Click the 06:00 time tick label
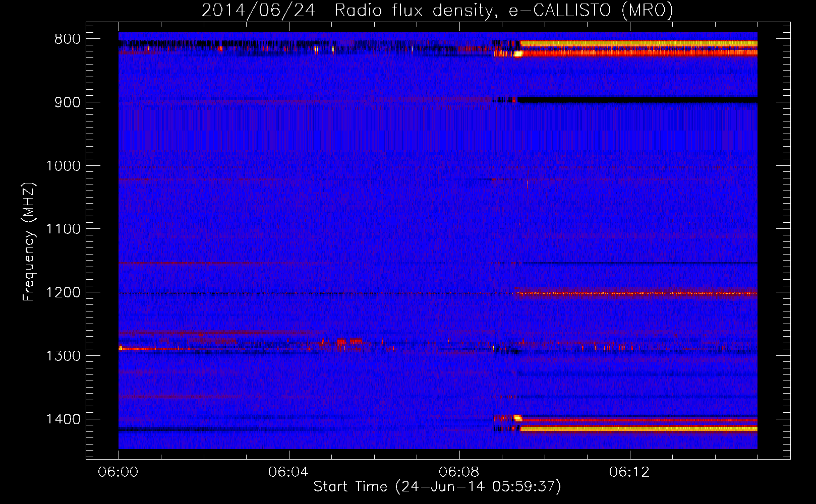816x504 pixels. 118,472
